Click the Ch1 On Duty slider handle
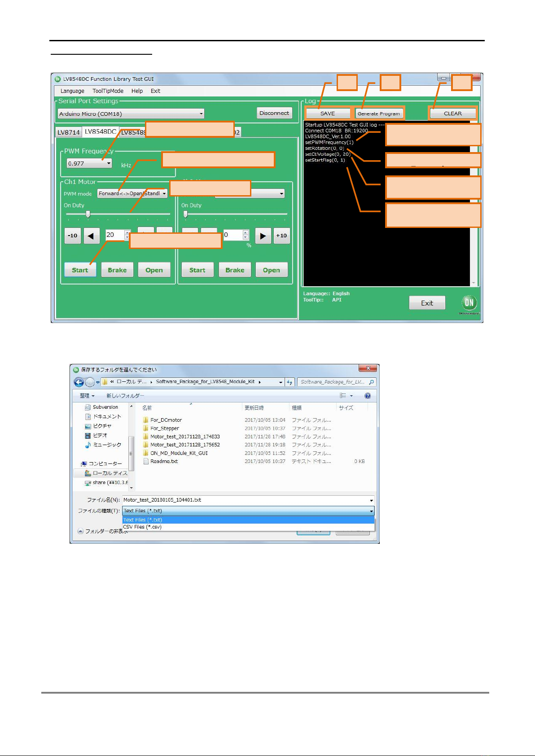Image resolution: width=535 pixels, height=756 pixels. (88, 214)
